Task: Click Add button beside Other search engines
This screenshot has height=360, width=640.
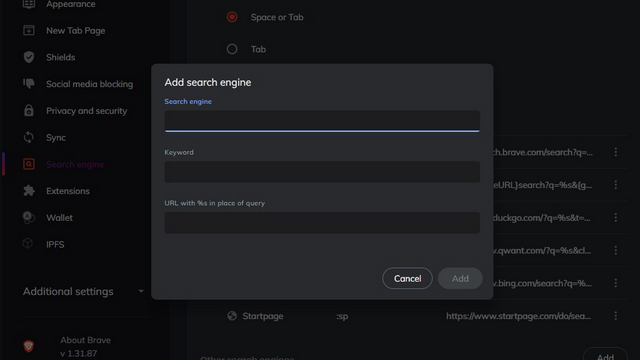Action: 605,355
